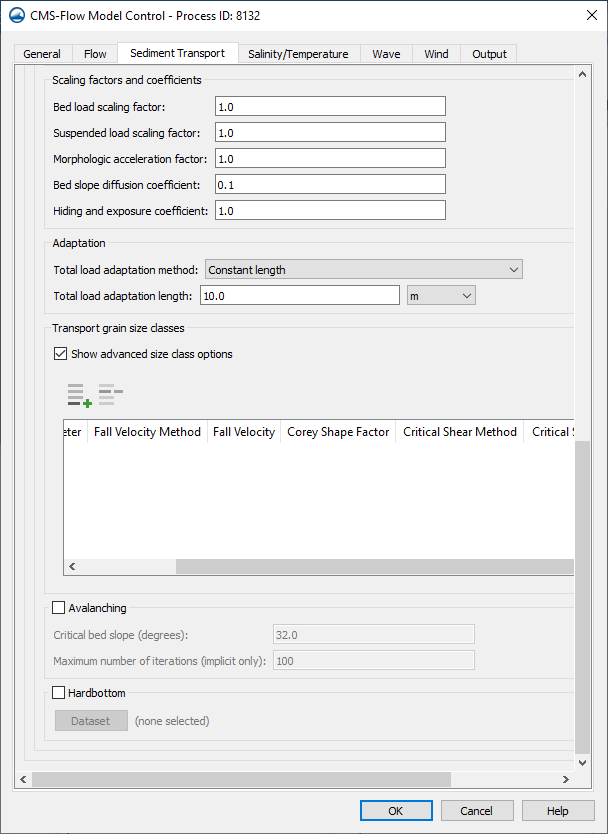
Task: Click the Fall Velocity Method column header
Action: coord(147,431)
